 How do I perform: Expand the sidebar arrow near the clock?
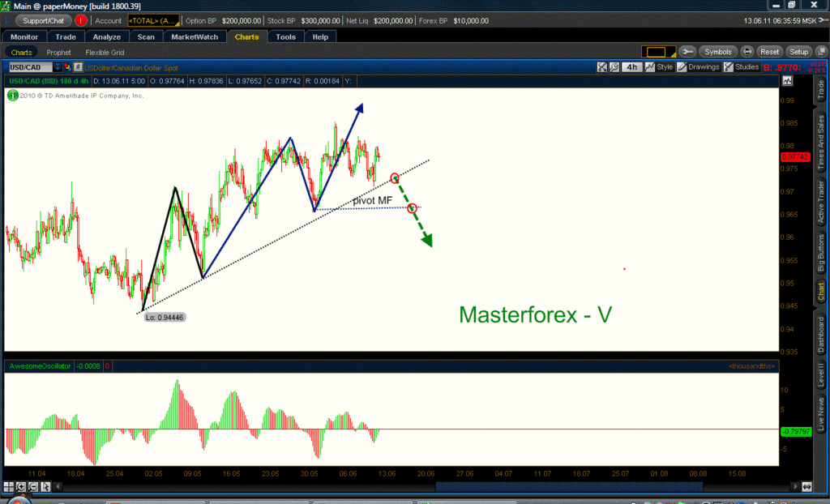[x=824, y=20]
